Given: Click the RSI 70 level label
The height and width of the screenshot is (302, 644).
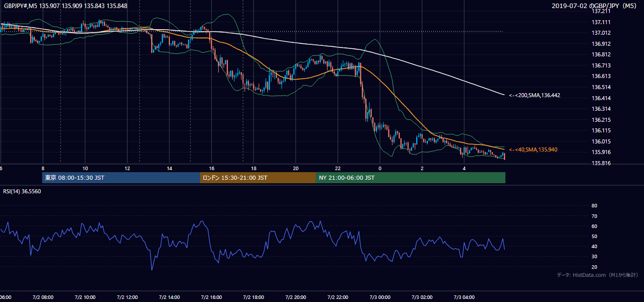Looking at the screenshot, I should [x=594, y=216].
